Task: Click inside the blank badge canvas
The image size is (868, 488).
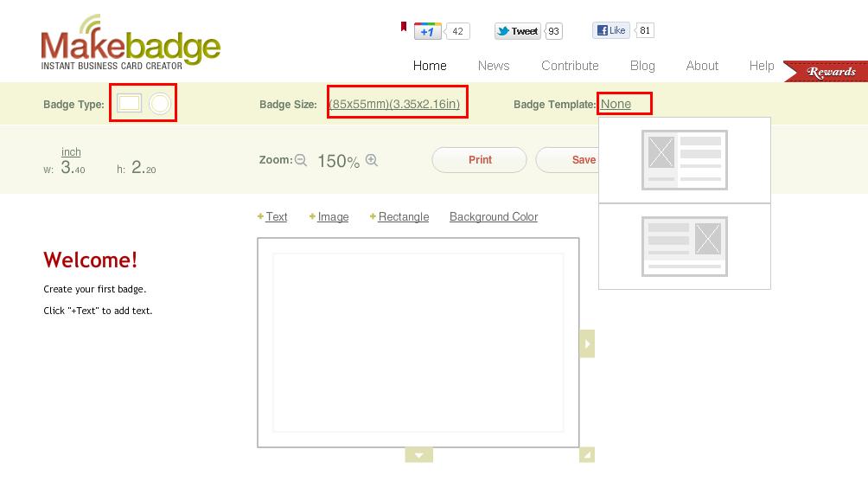Action: point(418,343)
